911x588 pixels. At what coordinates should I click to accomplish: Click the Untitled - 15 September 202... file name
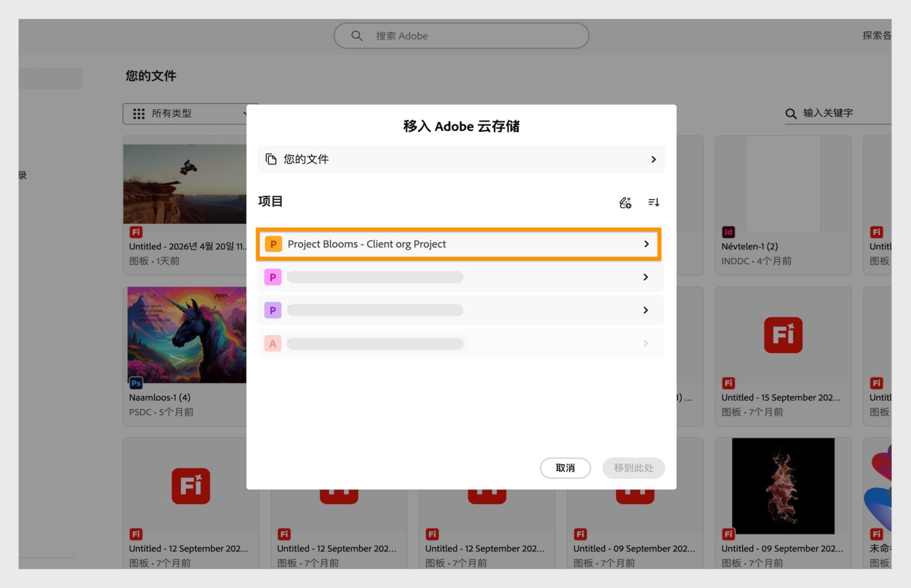781,397
